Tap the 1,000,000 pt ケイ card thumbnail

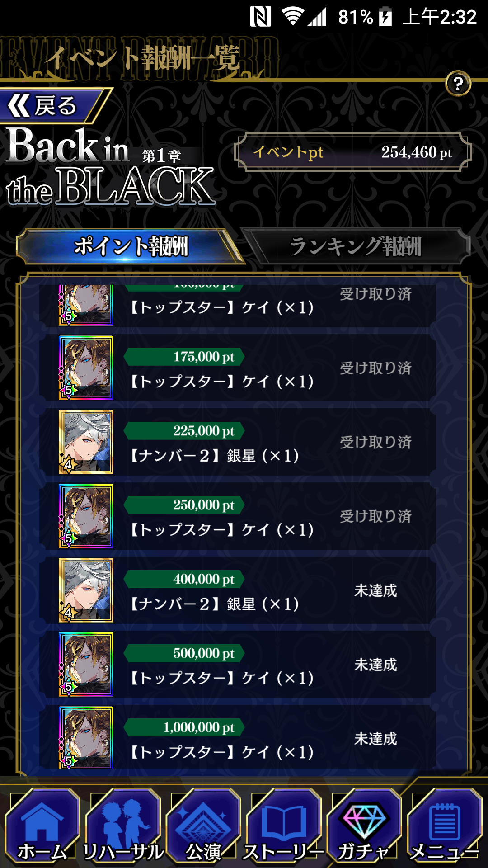tap(86, 738)
